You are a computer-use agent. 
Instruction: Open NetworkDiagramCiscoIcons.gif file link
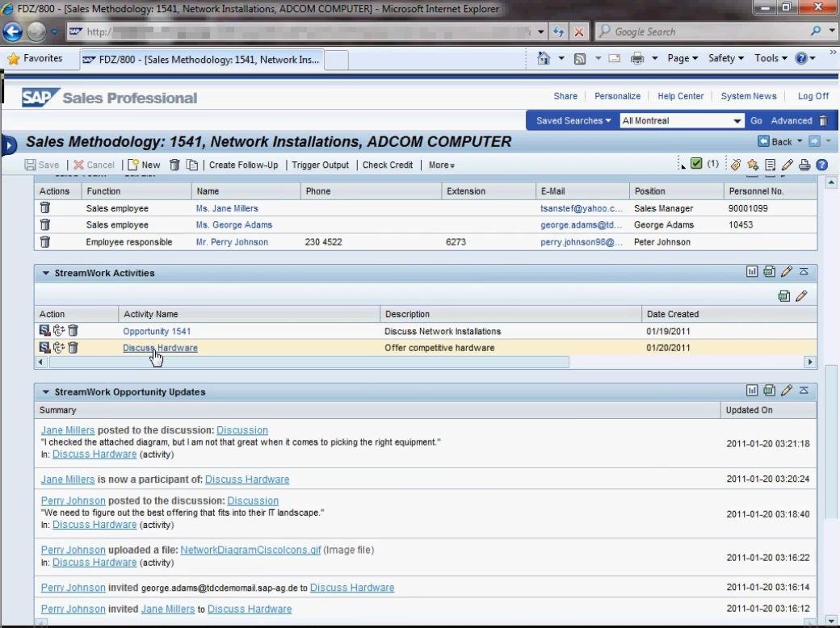250,550
